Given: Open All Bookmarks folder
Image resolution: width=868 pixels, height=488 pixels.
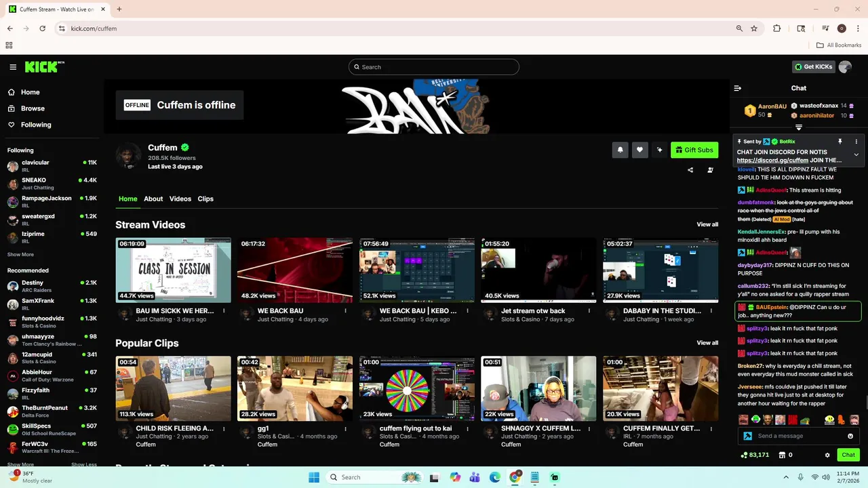Looking at the screenshot, I should click(839, 45).
